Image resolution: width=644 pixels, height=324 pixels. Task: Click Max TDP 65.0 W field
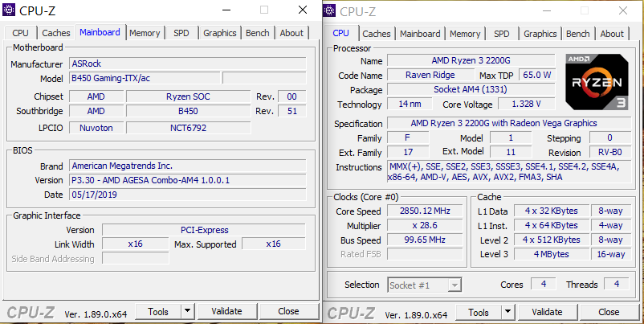pos(537,75)
